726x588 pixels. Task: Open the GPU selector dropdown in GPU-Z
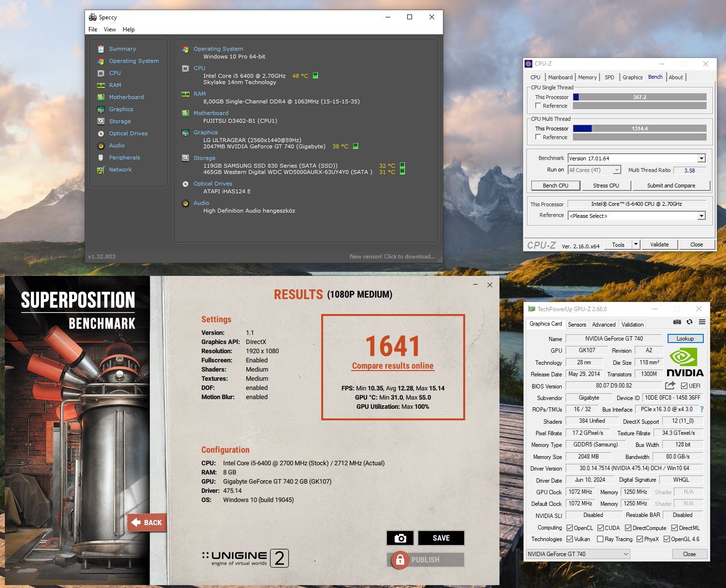pyautogui.click(x=578, y=554)
